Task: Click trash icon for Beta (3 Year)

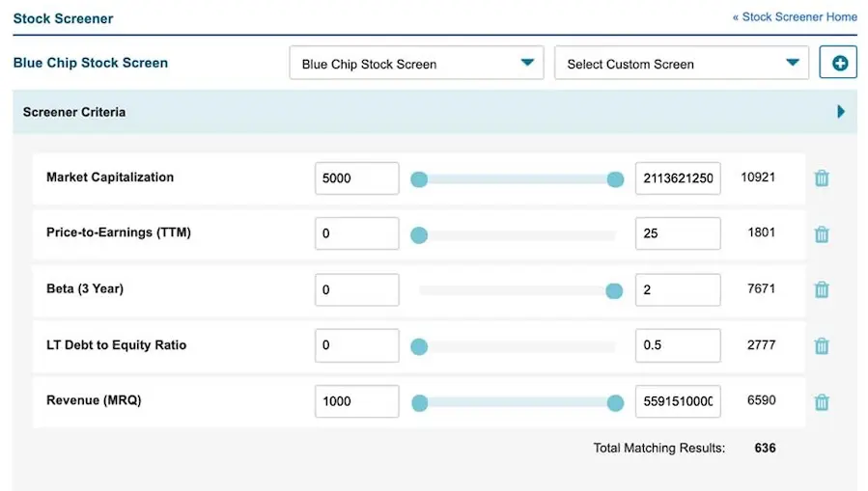Action: point(822,289)
